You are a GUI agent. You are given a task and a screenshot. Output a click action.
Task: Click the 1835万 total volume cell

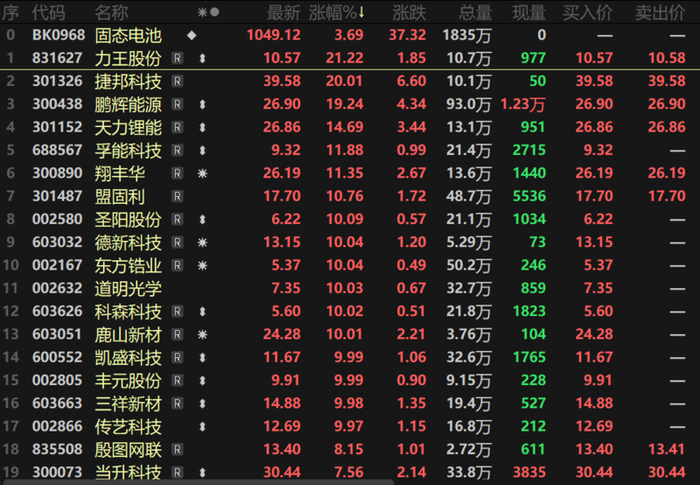coord(467,35)
